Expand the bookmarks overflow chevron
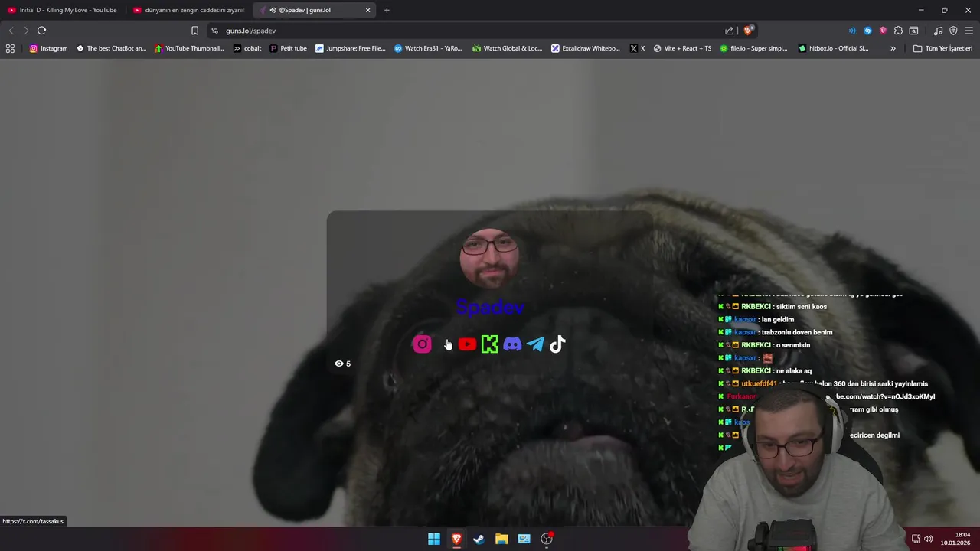The image size is (980, 551). point(893,48)
